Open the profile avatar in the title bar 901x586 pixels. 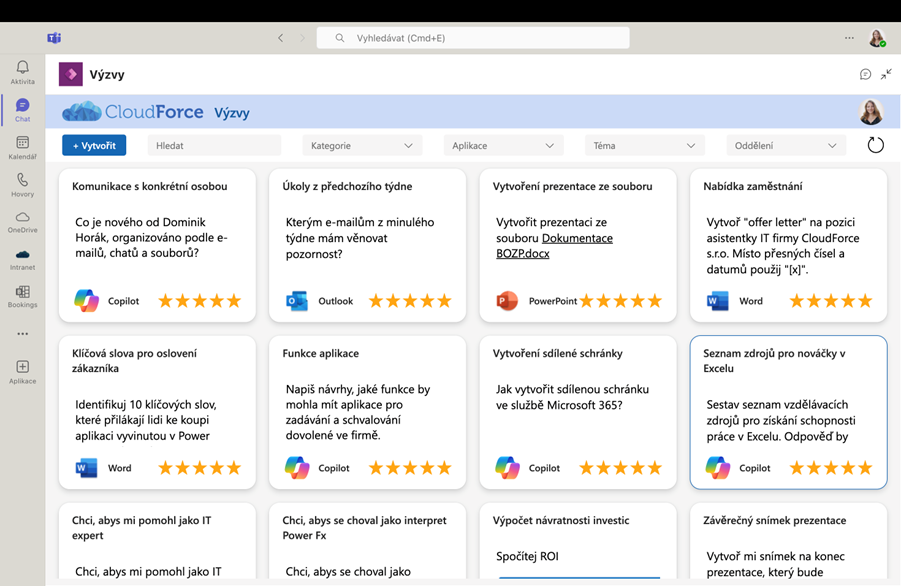pos(877,38)
